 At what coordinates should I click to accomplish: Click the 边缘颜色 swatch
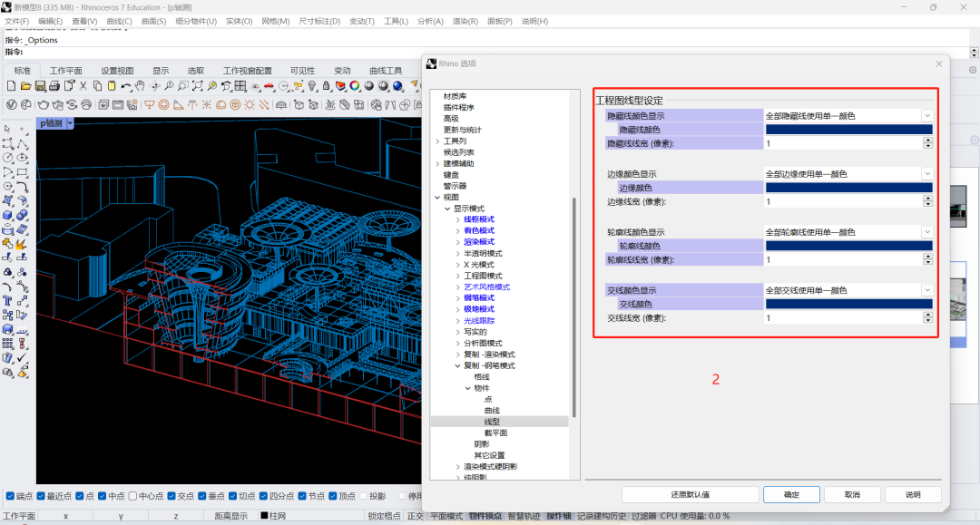pyautogui.click(x=848, y=188)
